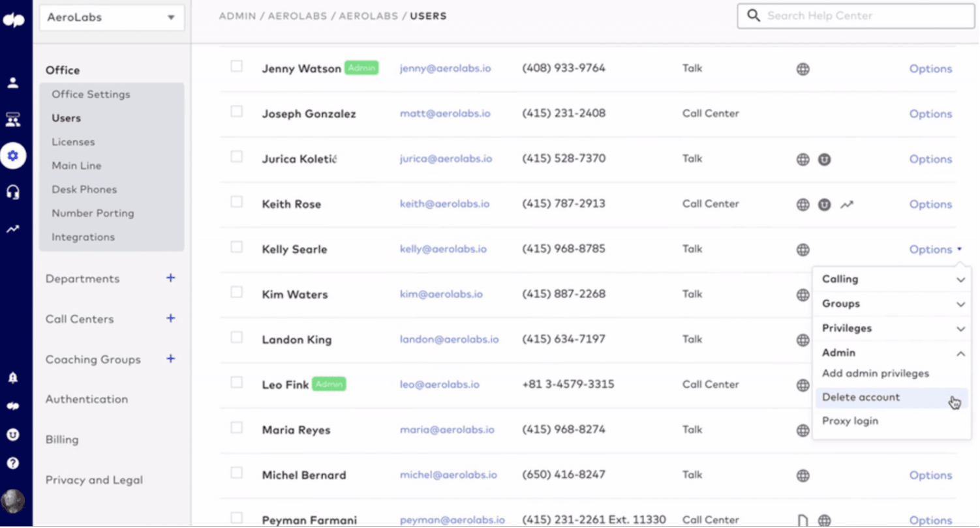Open Options for Michel Bernard
Viewport: 980px width, 528px height.
931,476
